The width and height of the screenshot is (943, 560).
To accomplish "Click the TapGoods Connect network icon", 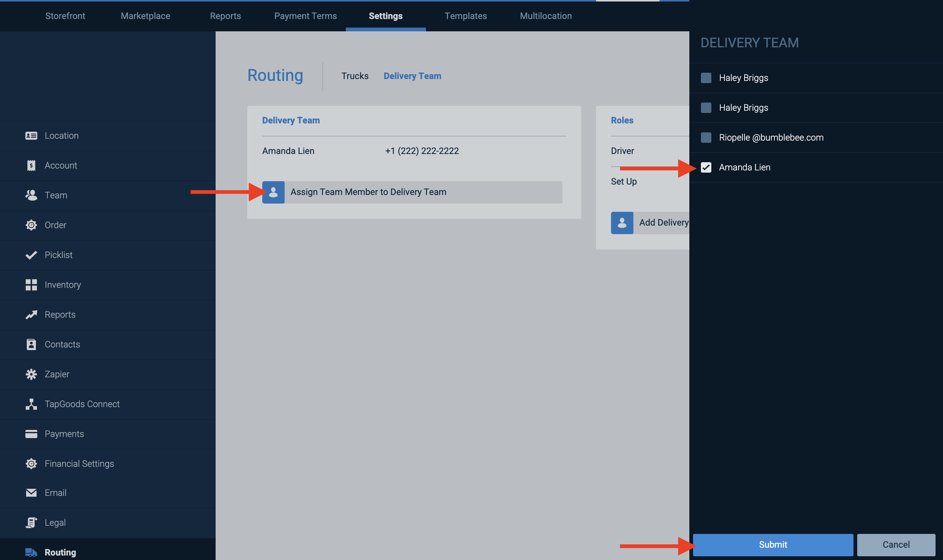I will coord(31,404).
